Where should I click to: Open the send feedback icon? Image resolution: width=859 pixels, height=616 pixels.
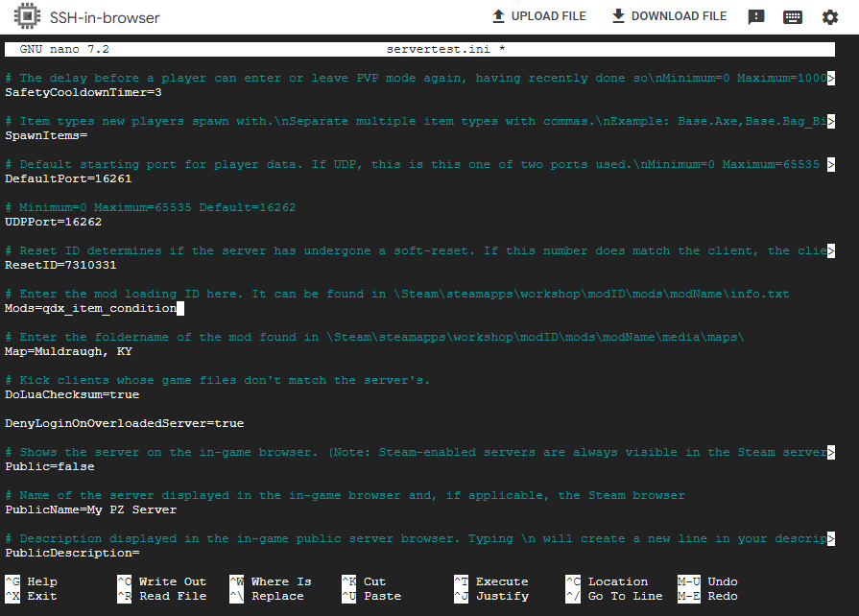pyautogui.click(x=756, y=17)
